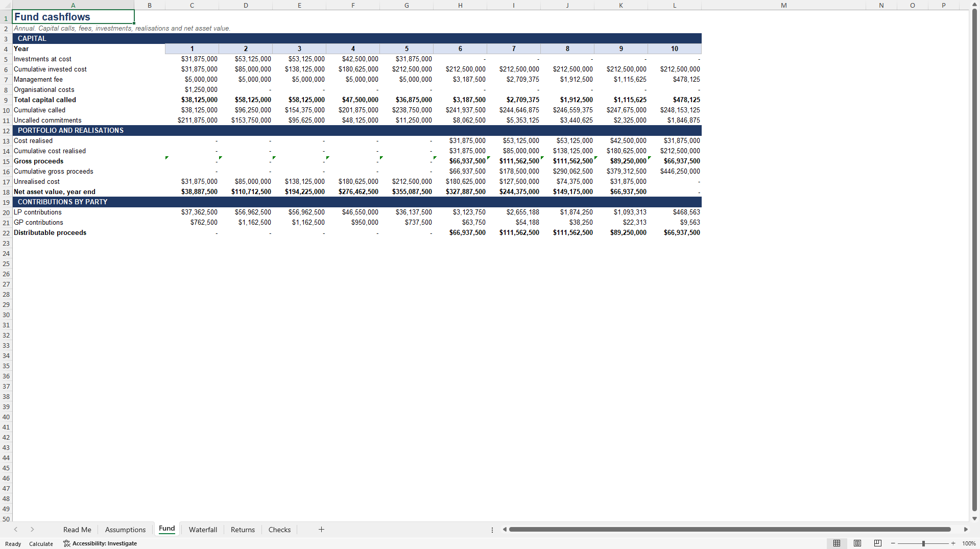
Task: Click the Accessibility Investigate status icon
Action: pos(66,543)
